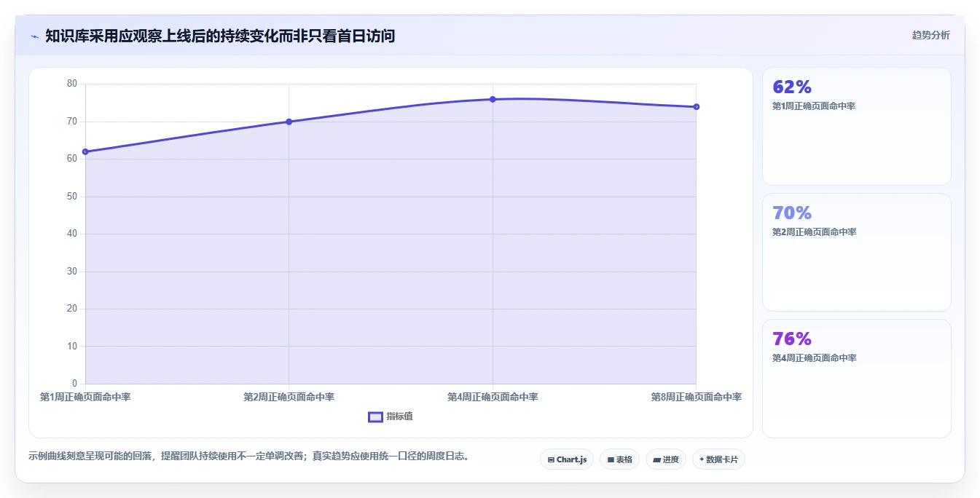Click the trend icon beside the title
This screenshot has width=980, height=498.
pos(34,36)
